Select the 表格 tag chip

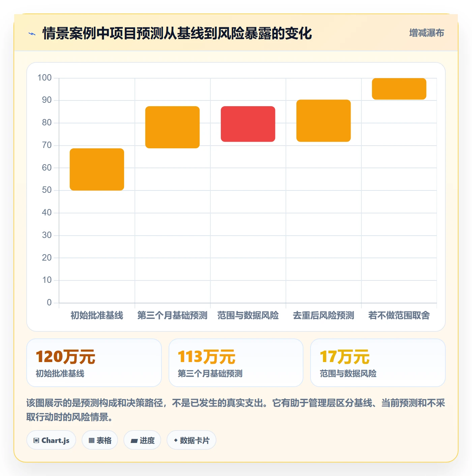click(x=100, y=440)
